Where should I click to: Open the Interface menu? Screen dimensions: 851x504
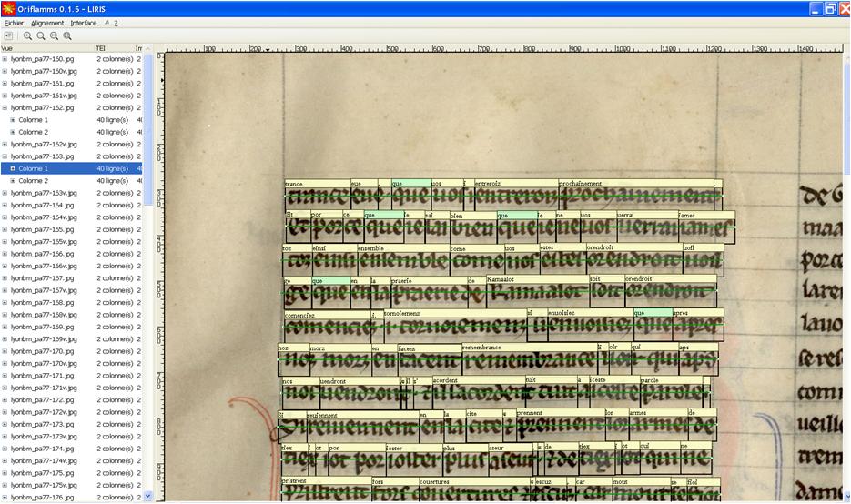coord(84,23)
